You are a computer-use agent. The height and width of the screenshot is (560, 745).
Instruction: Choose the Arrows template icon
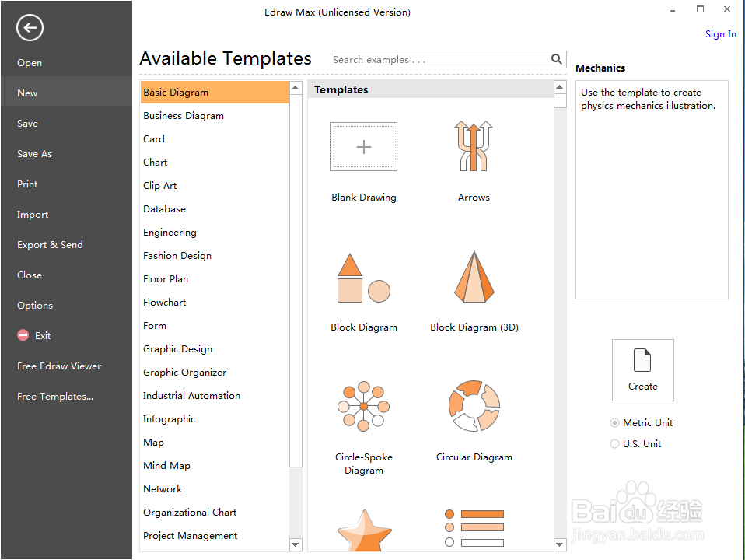(x=474, y=146)
